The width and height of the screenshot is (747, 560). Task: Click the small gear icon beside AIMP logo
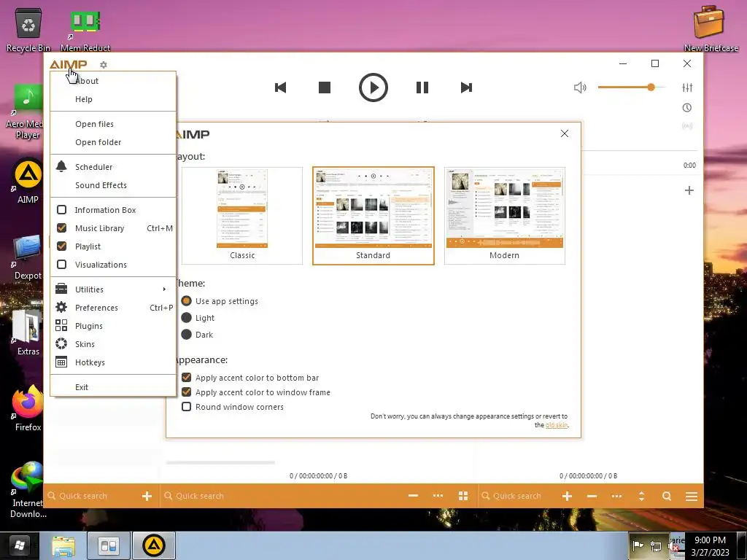click(104, 65)
